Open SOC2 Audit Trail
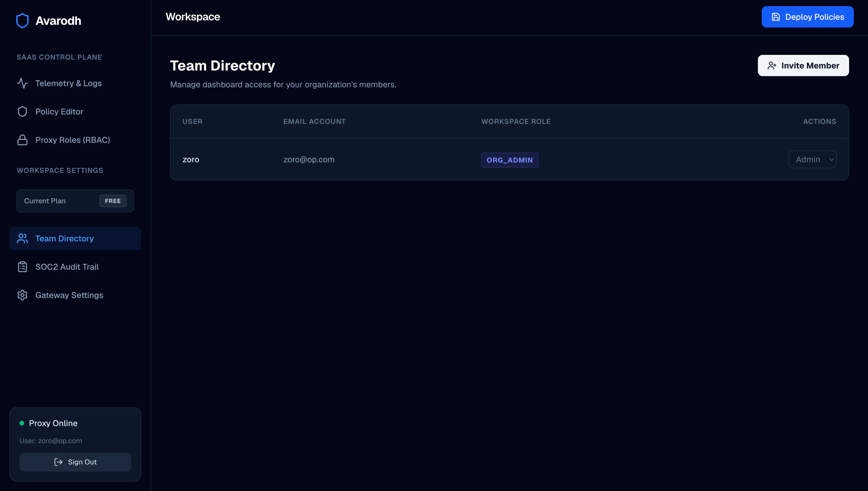Viewport: 868px width, 491px height. [x=75, y=267]
